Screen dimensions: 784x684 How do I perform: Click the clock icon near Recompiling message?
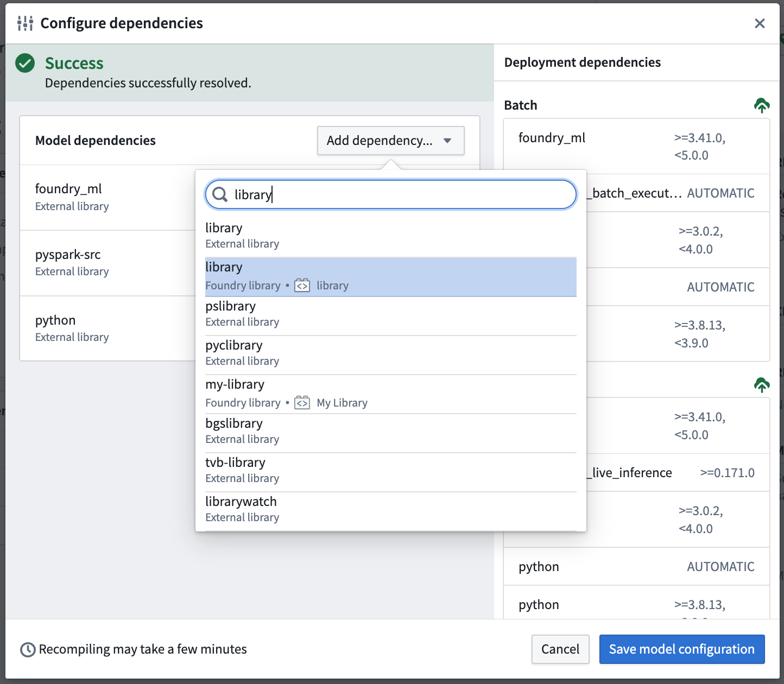click(28, 649)
